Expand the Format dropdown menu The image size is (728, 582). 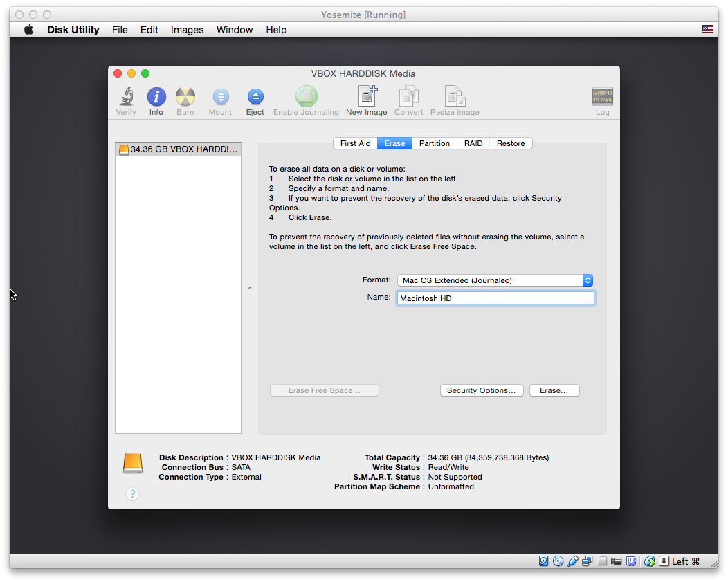[495, 280]
